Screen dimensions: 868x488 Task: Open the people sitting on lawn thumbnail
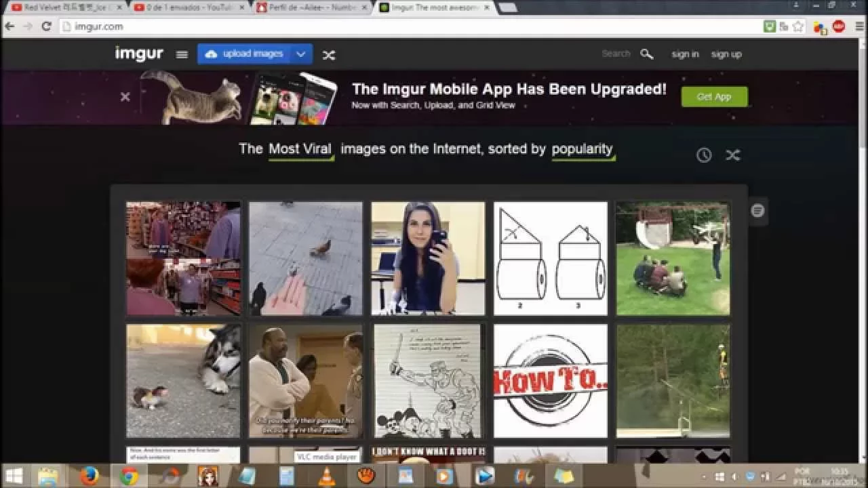[673, 258]
